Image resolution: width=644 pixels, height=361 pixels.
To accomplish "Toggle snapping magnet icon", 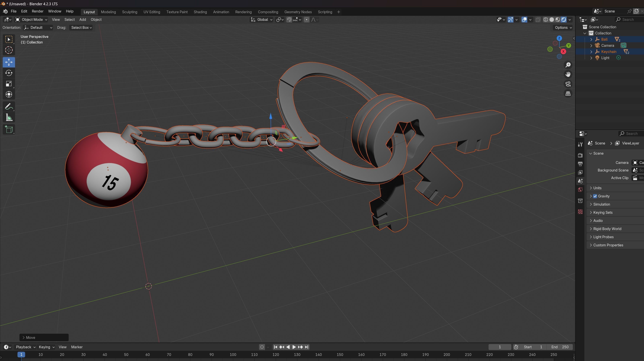I will point(289,20).
